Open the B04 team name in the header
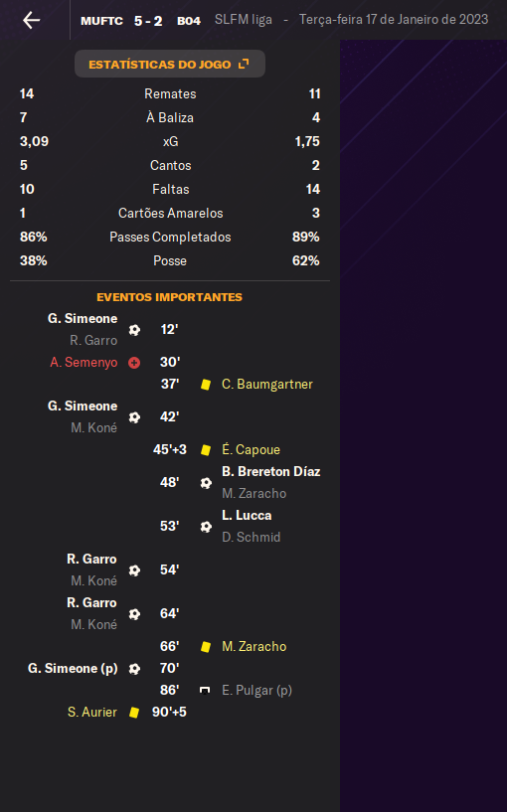Screen dimensions: 507x812 [x=189, y=21]
